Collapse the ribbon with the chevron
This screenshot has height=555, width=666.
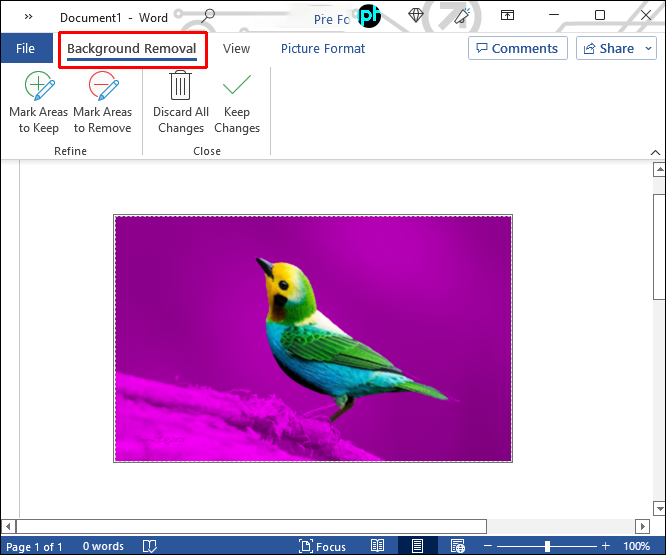coord(655,152)
